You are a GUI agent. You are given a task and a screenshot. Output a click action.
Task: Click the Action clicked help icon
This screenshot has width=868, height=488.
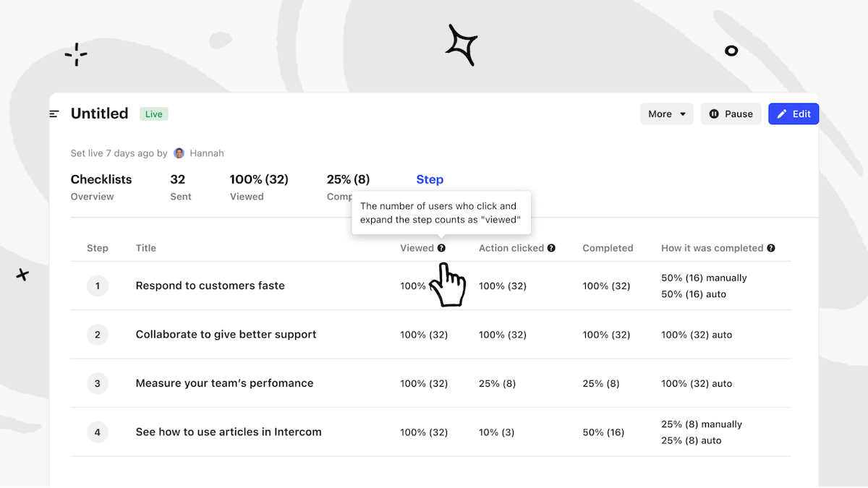coord(551,248)
